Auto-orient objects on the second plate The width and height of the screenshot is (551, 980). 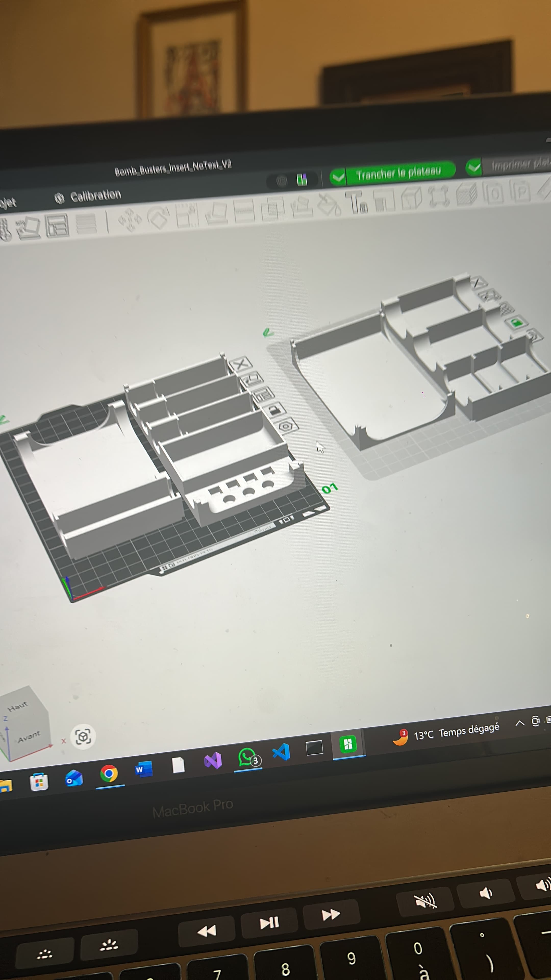pyautogui.click(x=490, y=295)
